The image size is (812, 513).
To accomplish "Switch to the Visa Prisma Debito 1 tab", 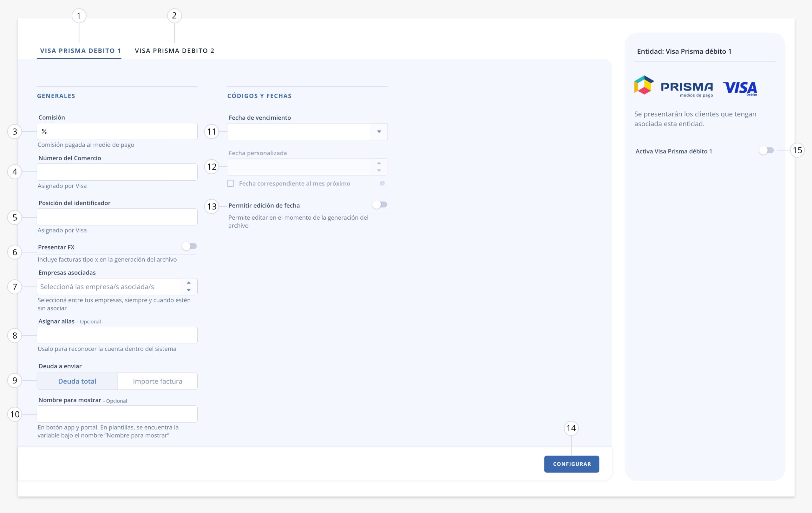I will (x=80, y=50).
